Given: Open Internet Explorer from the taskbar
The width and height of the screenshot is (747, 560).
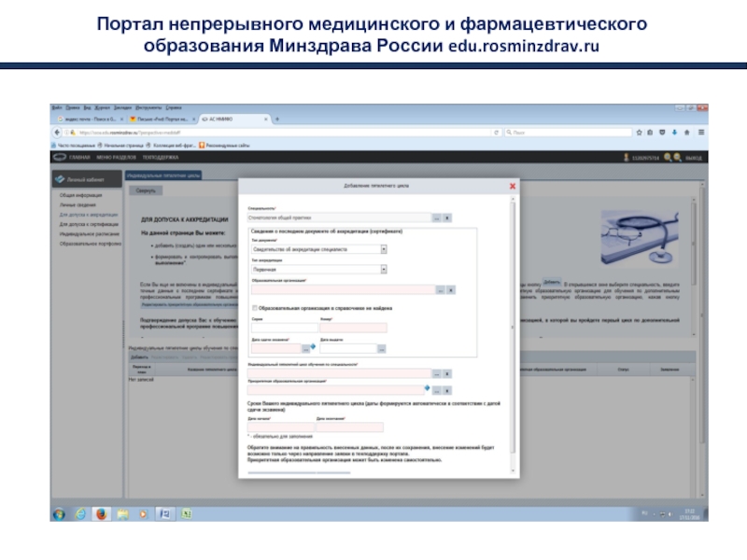Looking at the screenshot, I should [80, 514].
